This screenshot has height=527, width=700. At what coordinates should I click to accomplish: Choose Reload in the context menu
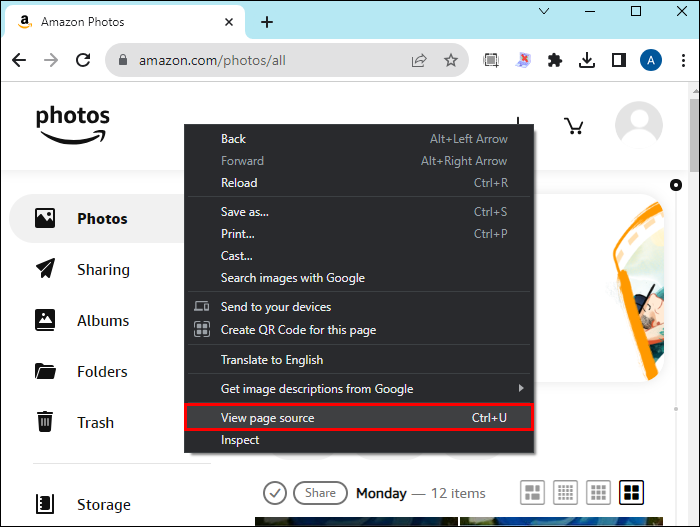[x=359, y=183]
